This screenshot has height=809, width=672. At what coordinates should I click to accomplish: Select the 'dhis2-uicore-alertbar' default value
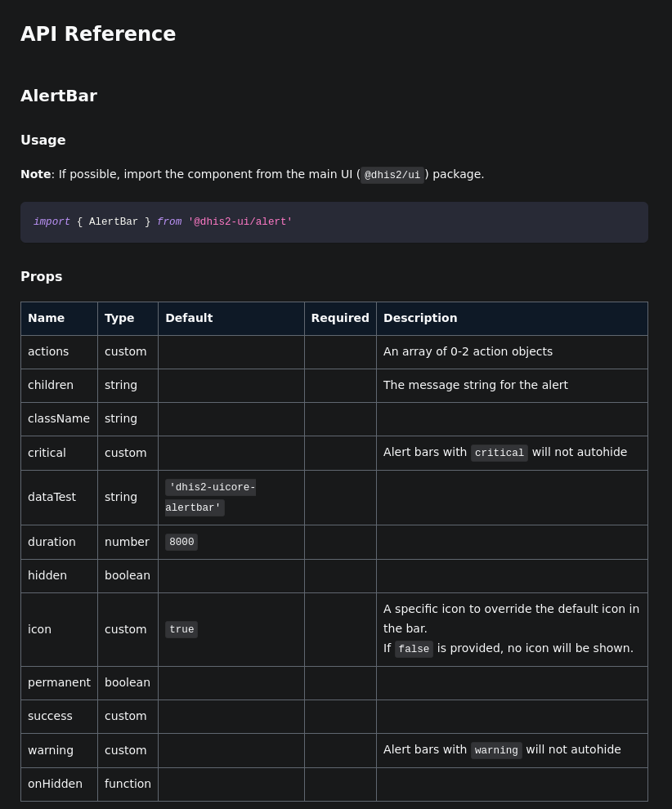pos(210,497)
